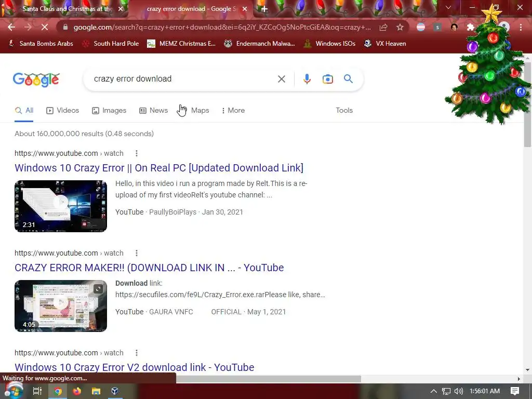
Task: Search by image with the camera icon
Action: 327,79
